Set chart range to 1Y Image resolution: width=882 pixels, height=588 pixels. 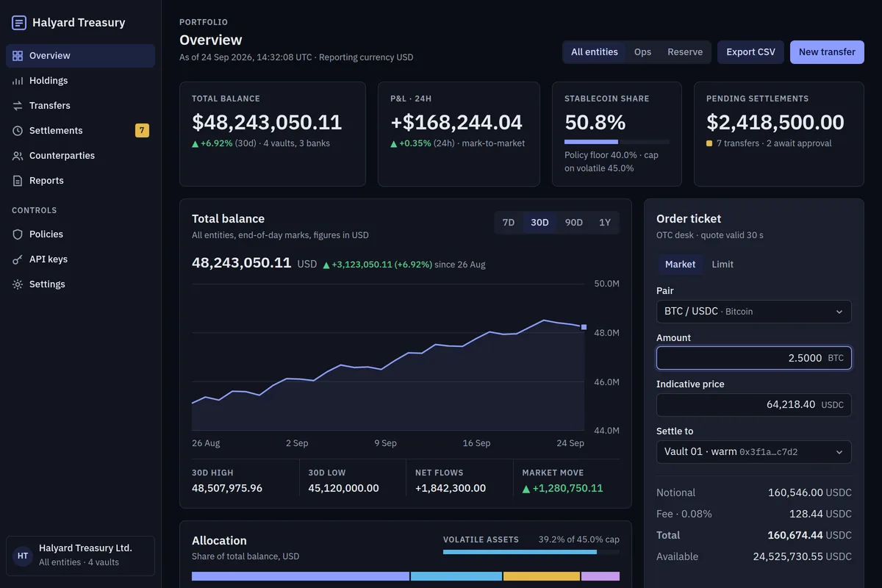point(605,223)
